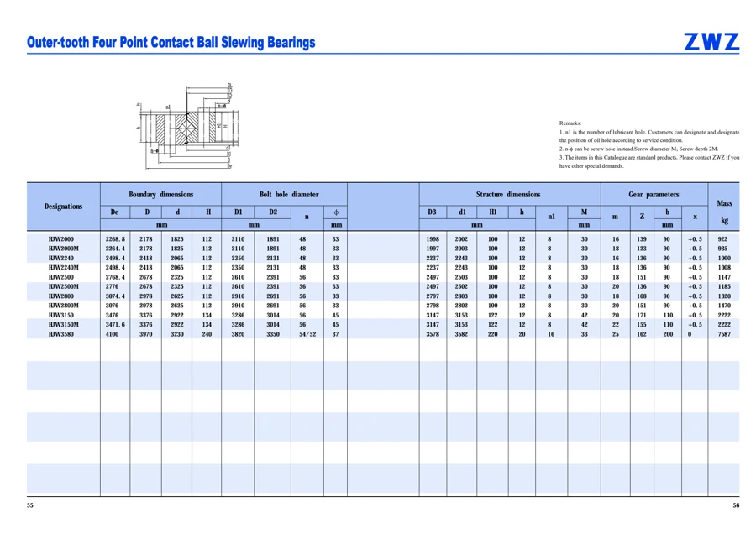756x534 pixels.
Task: Click n value 54/52
Action: (307, 334)
